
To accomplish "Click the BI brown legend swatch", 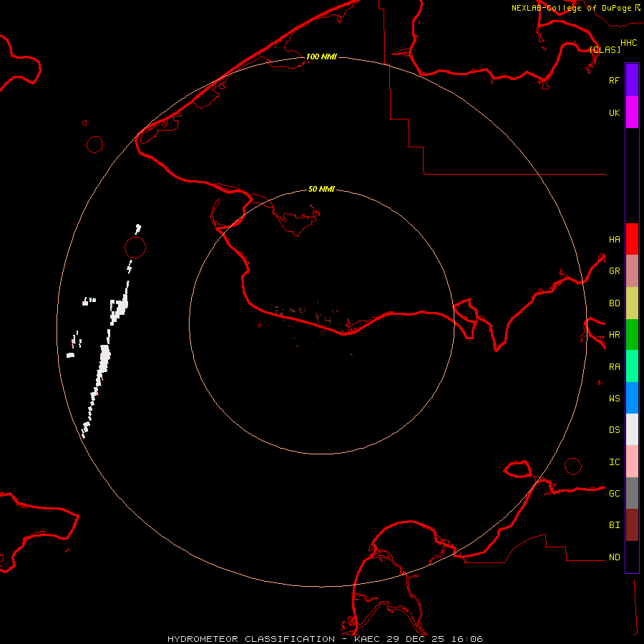I will pyautogui.click(x=632, y=525).
